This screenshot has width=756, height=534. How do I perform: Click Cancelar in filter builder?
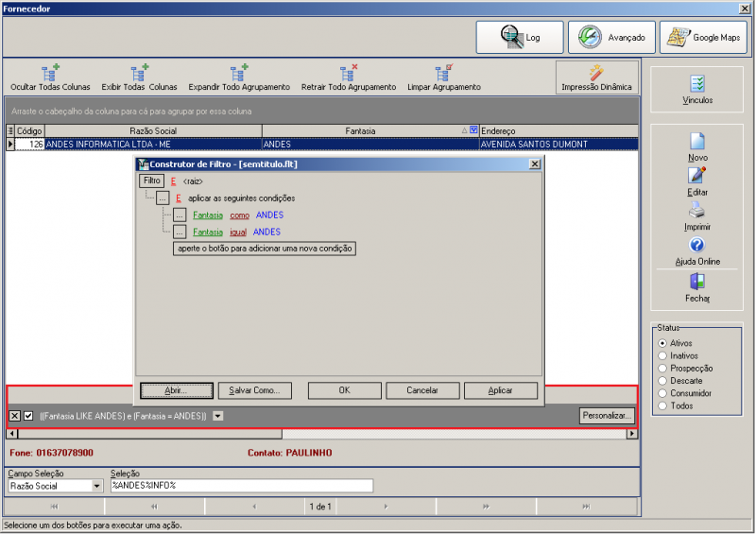(x=422, y=390)
